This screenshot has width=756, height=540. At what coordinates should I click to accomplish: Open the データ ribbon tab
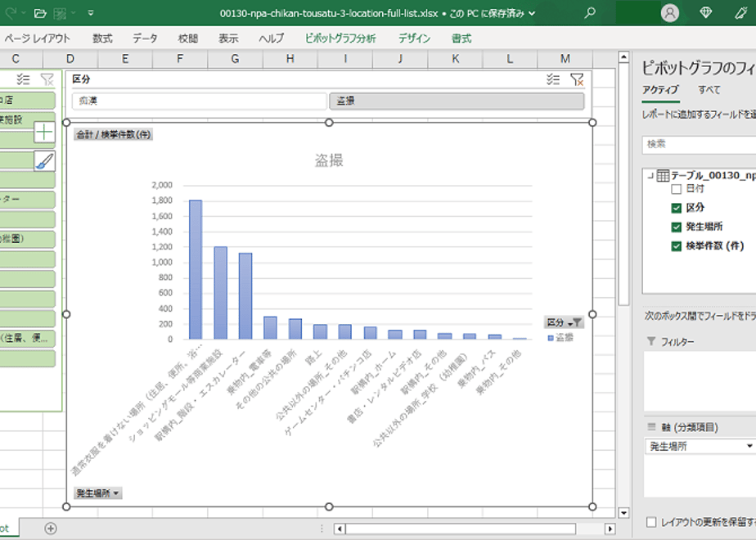(145, 38)
